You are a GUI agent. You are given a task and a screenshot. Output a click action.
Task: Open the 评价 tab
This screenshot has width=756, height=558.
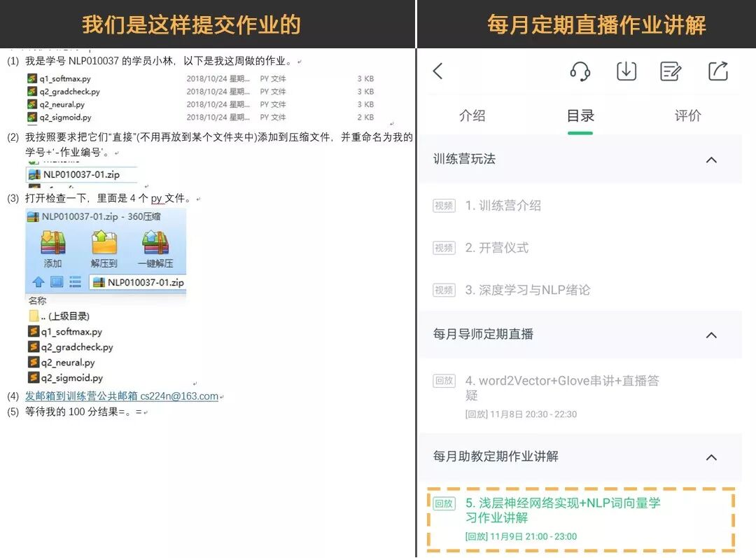click(x=687, y=116)
